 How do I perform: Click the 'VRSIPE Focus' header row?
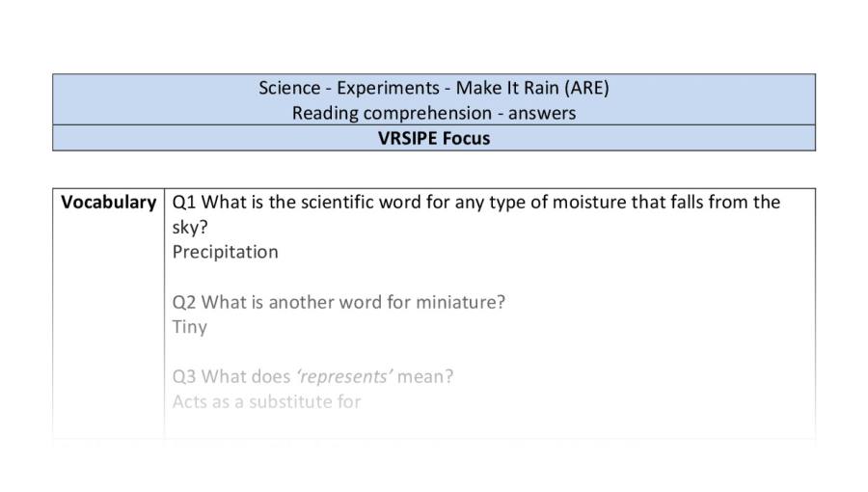point(434,138)
